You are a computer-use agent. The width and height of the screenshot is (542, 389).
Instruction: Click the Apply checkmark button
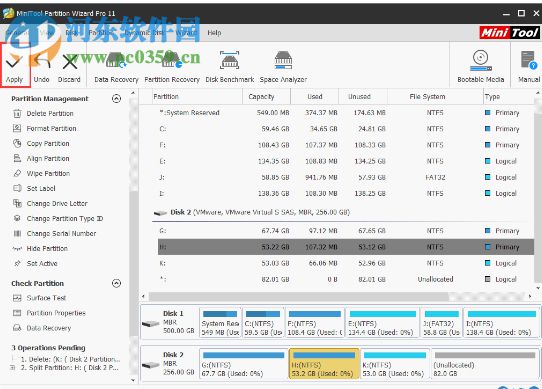[15, 65]
